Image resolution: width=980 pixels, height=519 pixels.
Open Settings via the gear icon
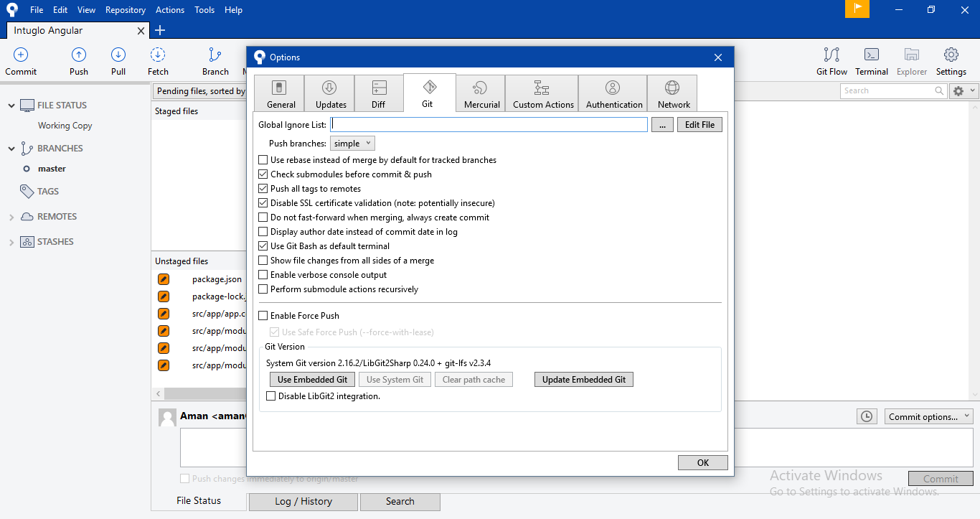click(951, 61)
